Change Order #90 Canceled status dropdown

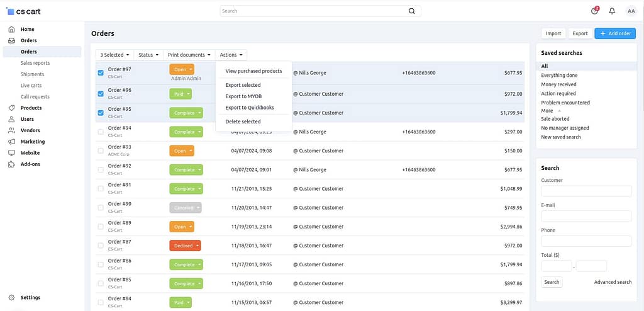tap(186, 208)
